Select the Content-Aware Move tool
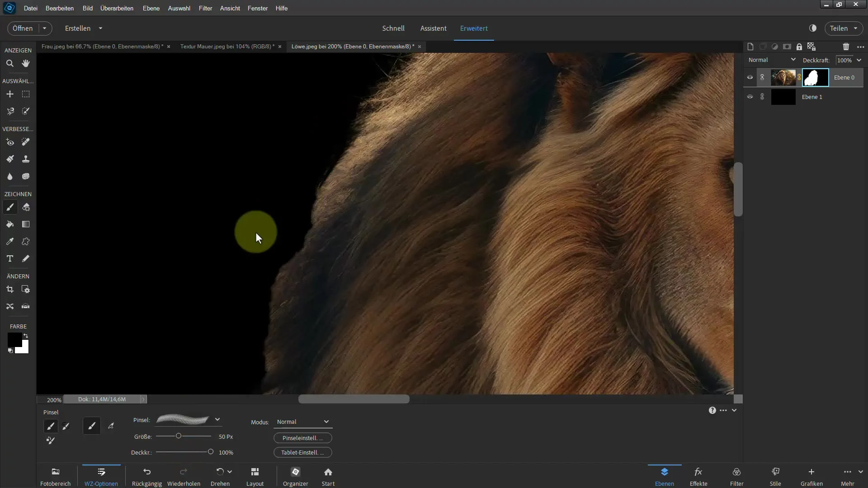 (x=9, y=306)
